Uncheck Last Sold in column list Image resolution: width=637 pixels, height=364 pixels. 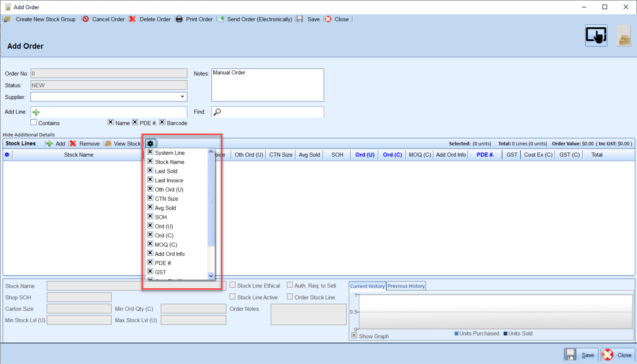[150, 171]
